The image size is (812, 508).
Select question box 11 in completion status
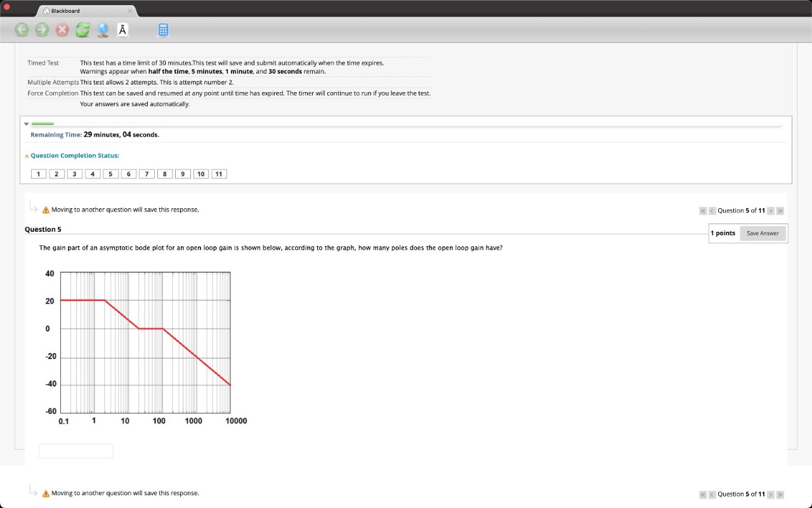pyautogui.click(x=219, y=173)
